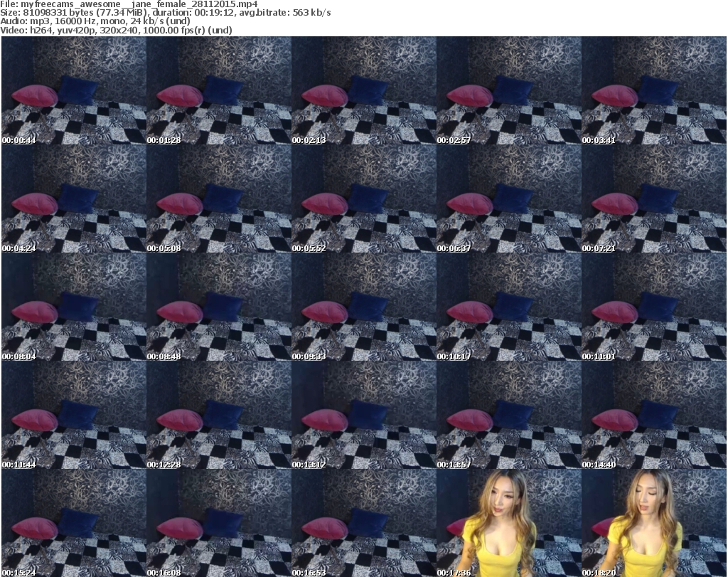Click the frame at 00:16:08
The width and height of the screenshot is (728, 577).
coord(219,523)
